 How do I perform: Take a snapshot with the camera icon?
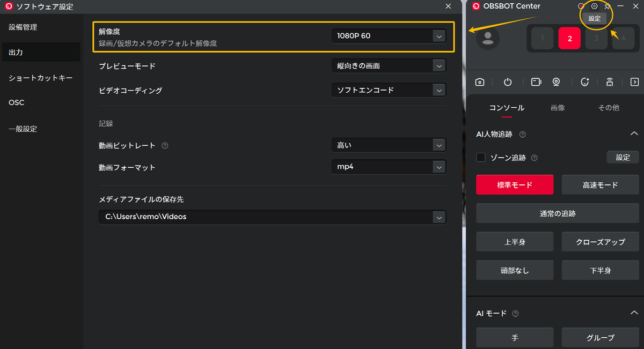pyautogui.click(x=479, y=81)
